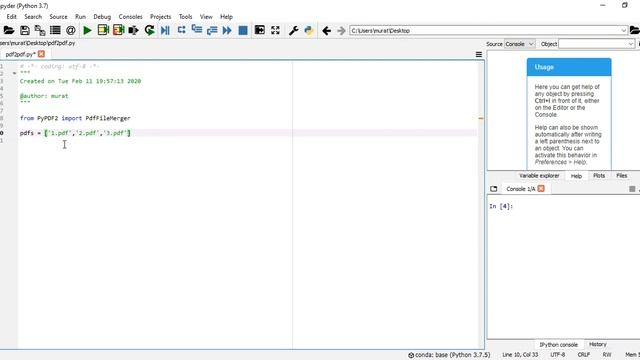This screenshot has width=640, height=360.
Task: Expand working directory path dropdown arrow
Action: [624, 31]
